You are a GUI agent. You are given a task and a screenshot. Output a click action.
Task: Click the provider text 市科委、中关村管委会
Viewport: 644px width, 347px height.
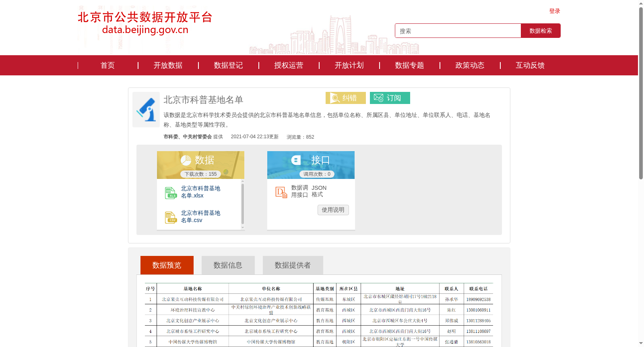point(188,137)
